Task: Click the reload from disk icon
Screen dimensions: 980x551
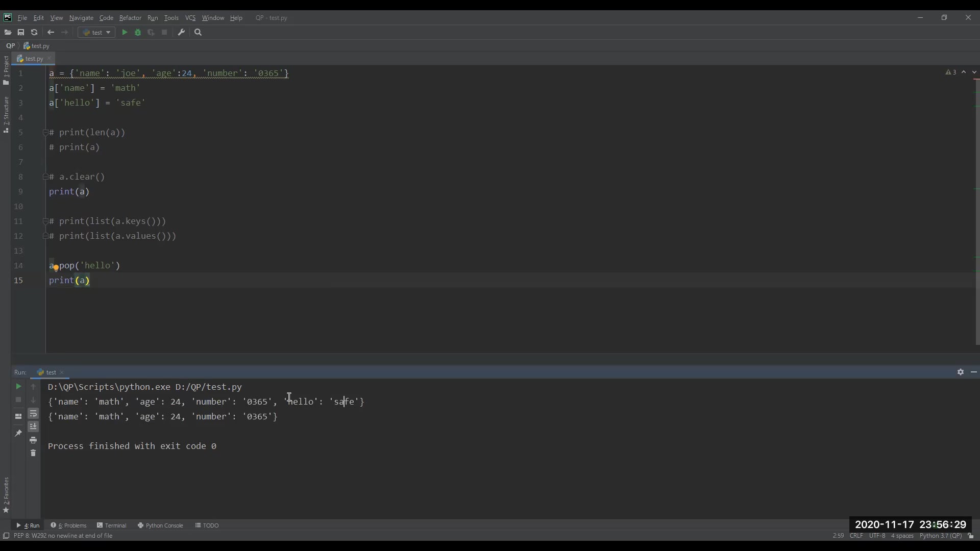Action: point(34,32)
